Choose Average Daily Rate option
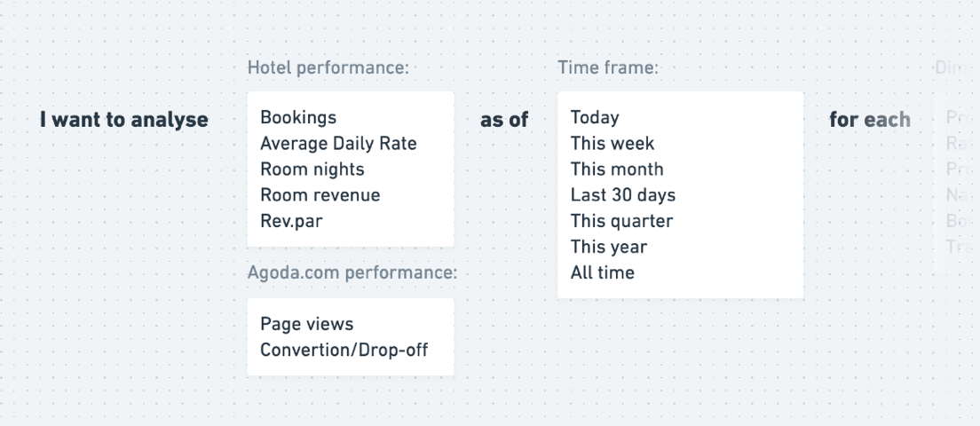 coord(338,143)
